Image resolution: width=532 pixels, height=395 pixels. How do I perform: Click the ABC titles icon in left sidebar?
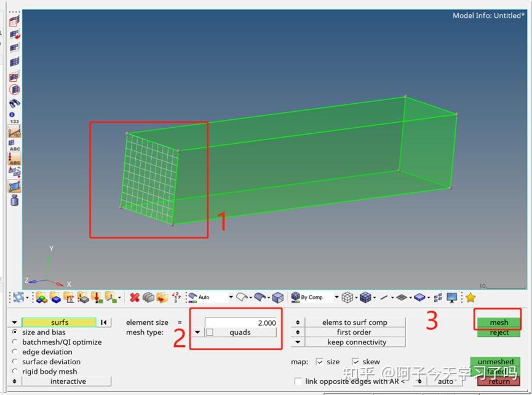coord(14,149)
